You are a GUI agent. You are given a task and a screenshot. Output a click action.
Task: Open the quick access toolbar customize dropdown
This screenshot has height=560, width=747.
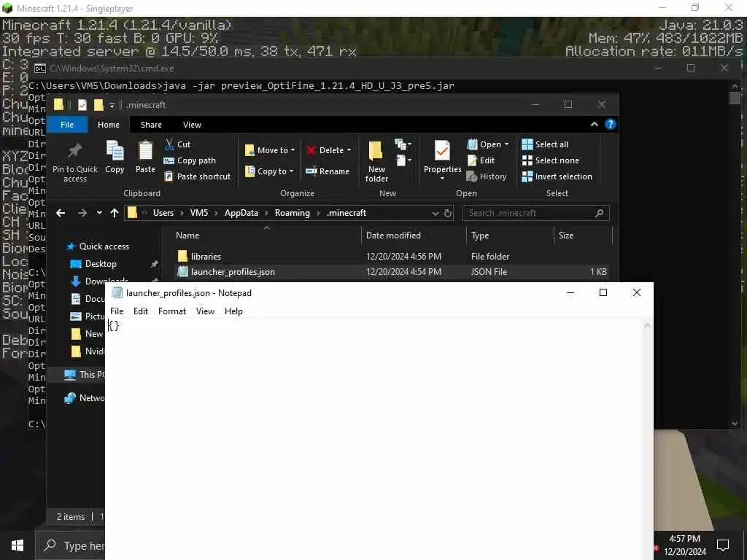(112, 105)
